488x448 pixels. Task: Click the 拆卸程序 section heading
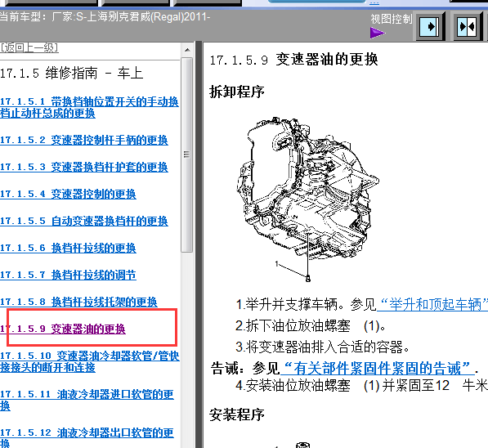click(x=237, y=92)
